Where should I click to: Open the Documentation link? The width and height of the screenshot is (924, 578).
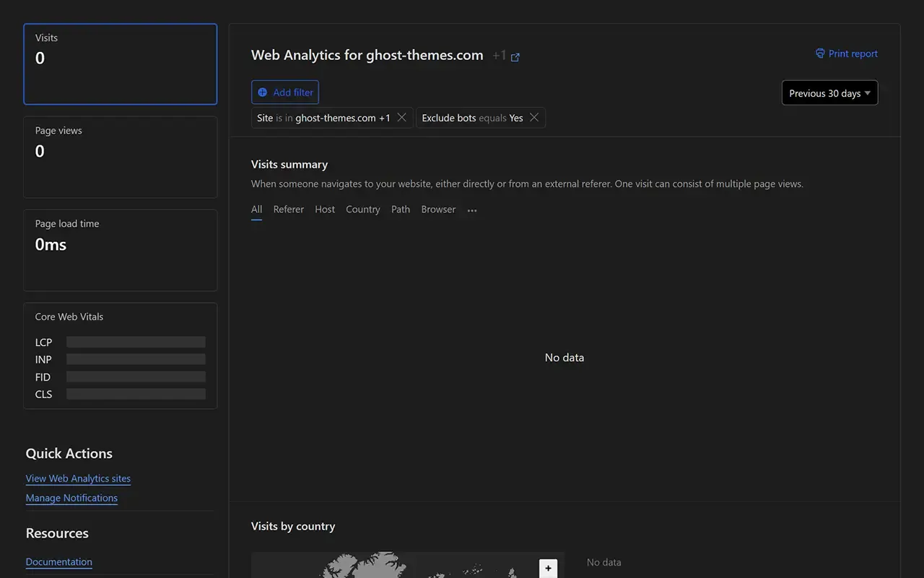point(59,562)
